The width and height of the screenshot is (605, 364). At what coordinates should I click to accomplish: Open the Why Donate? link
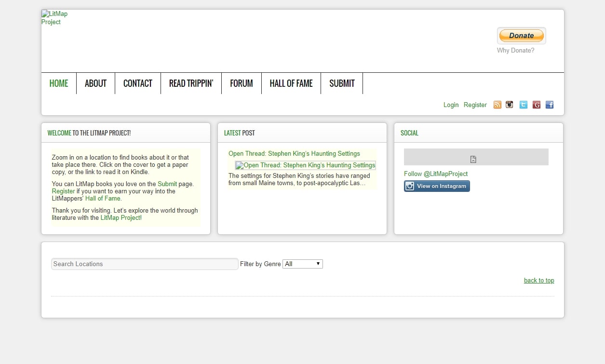(x=515, y=51)
